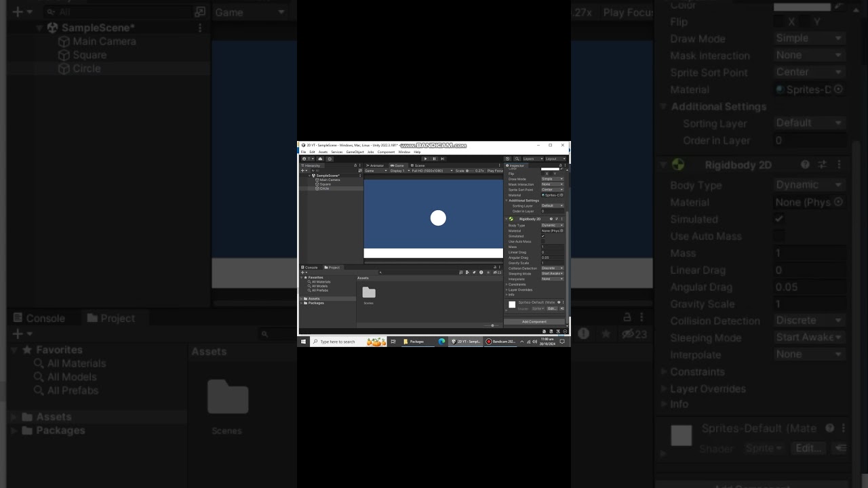The height and width of the screenshot is (488, 868).
Task: Open the version control settings icon
Action: (x=330, y=159)
